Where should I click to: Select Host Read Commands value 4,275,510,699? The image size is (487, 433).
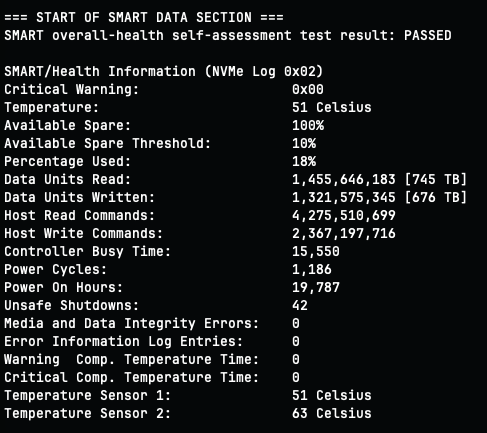click(344, 215)
